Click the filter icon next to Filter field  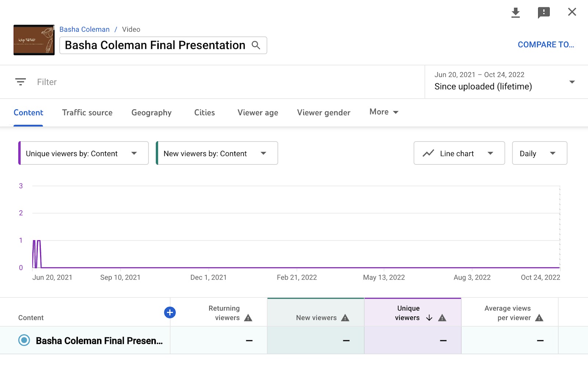(x=21, y=82)
